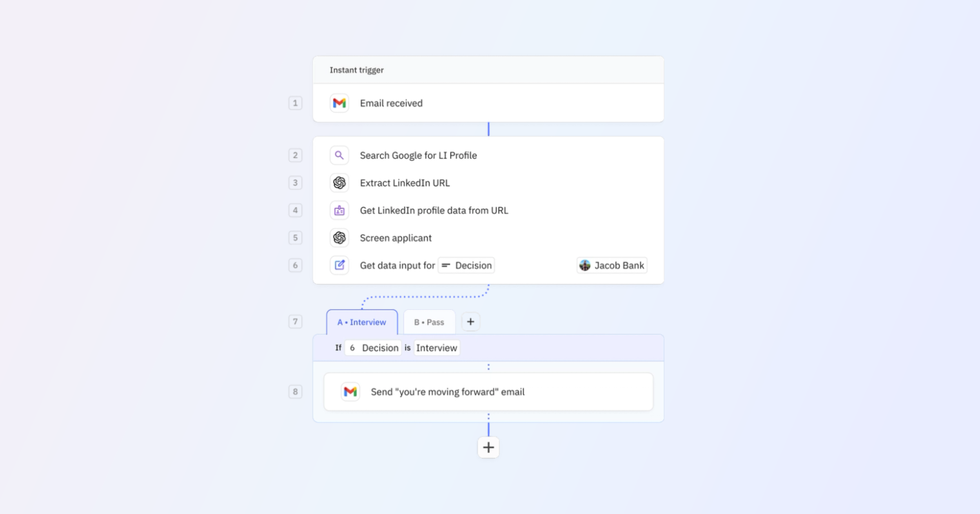Screen dimensions: 980x514
Task: Click the LinkedIn profile data badge icon
Action: coord(339,210)
